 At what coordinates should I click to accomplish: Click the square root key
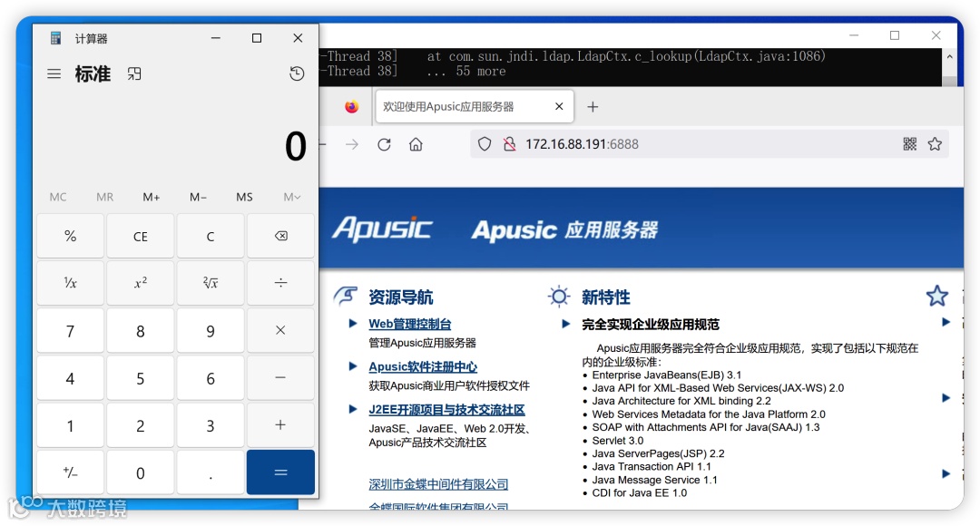211,283
